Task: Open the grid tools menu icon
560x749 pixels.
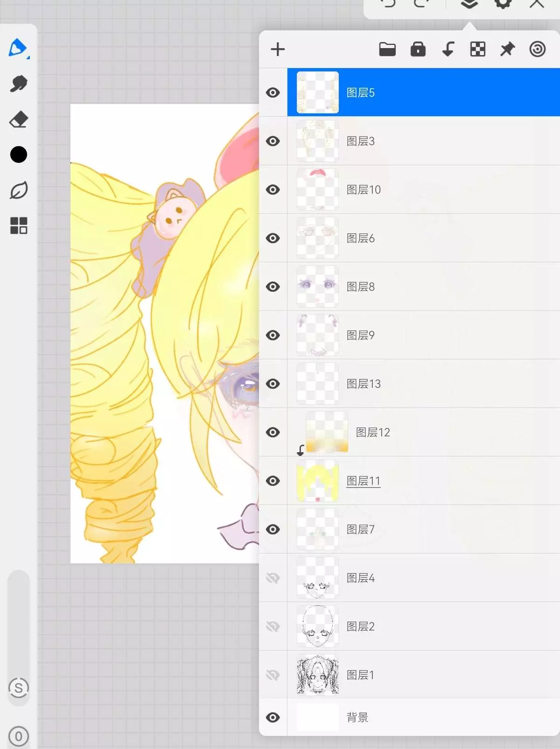Action: tap(19, 225)
